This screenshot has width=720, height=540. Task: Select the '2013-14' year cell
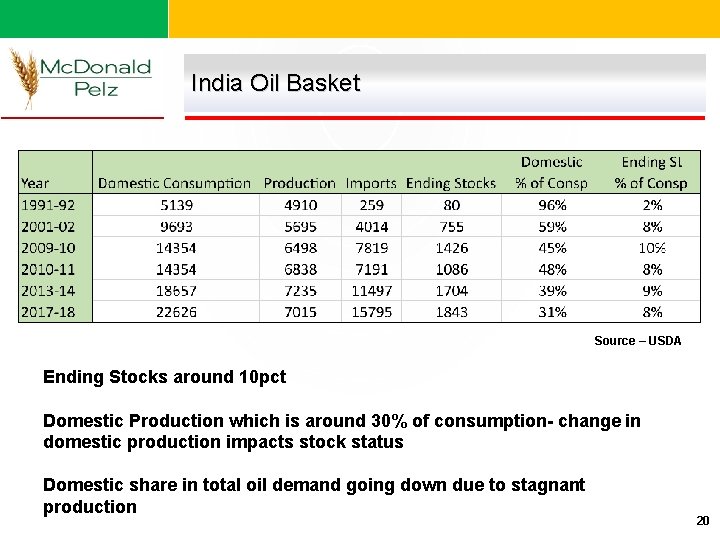pos(48,291)
